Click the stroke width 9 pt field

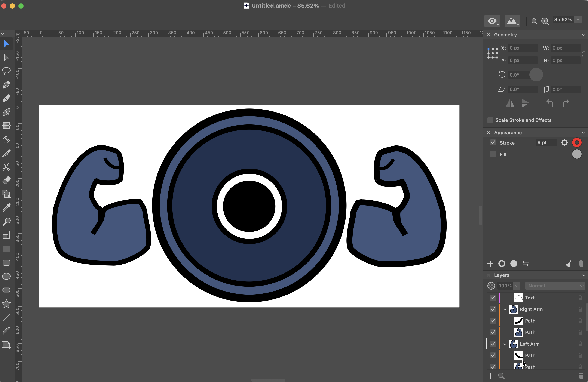pos(546,142)
